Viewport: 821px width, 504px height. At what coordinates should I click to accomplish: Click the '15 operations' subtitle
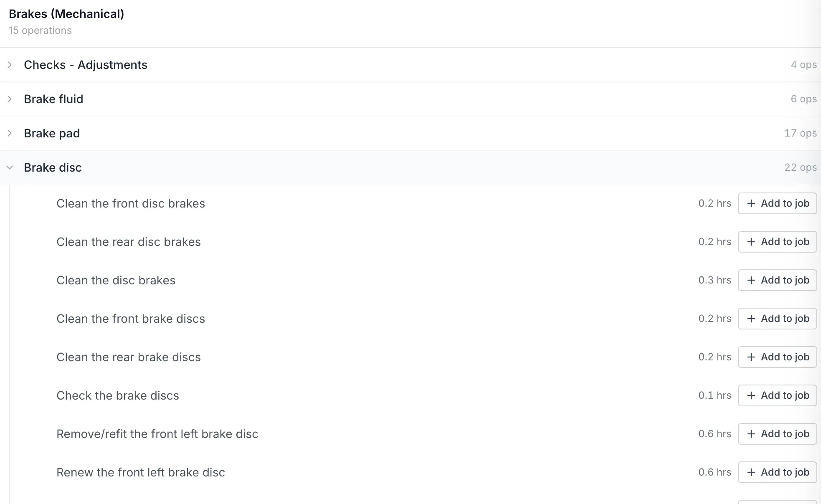(x=40, y=30)
